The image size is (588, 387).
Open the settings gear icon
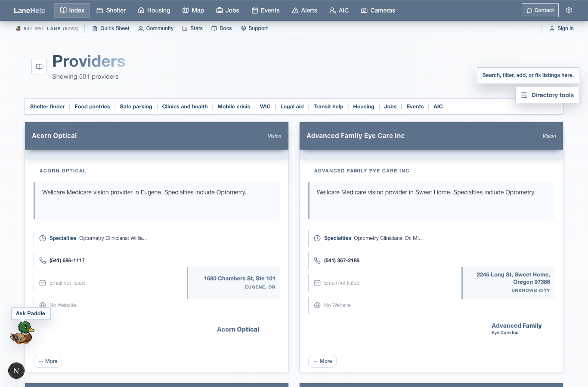[x=569, y=10]
